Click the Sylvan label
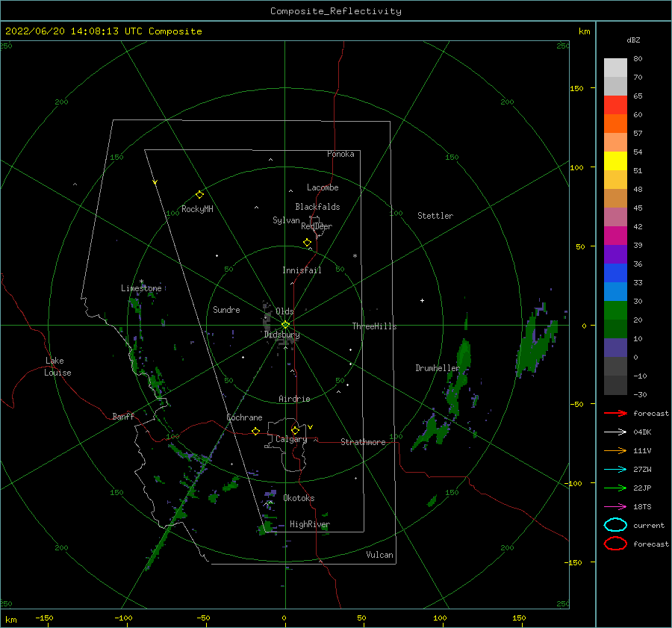Viewport: 672px width, 628px height. tap(286, 220)
